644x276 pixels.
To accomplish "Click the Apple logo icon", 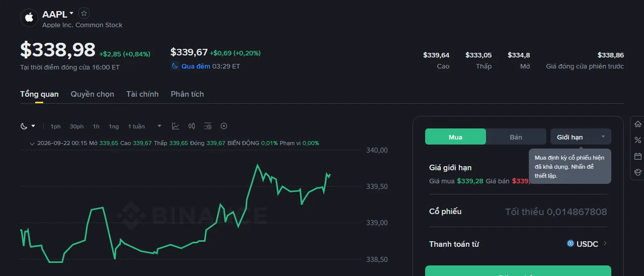I will point(29,18).
